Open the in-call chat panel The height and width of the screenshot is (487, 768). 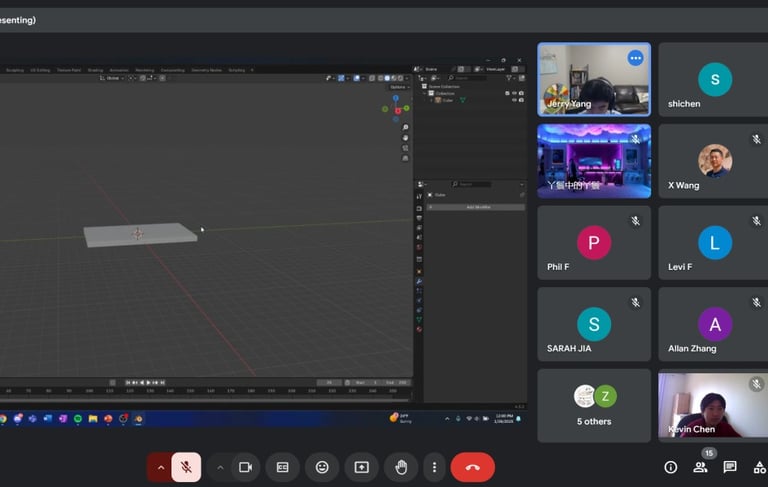tap(730, 467)
